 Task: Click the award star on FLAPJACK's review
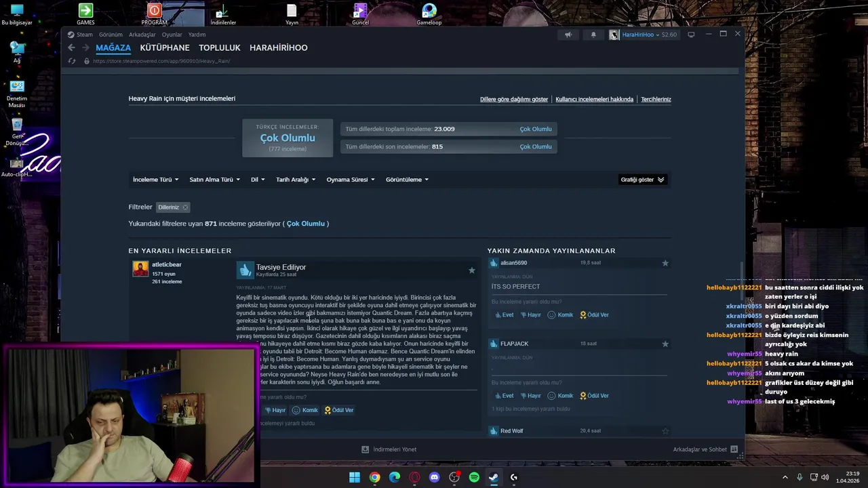(665, 344)
